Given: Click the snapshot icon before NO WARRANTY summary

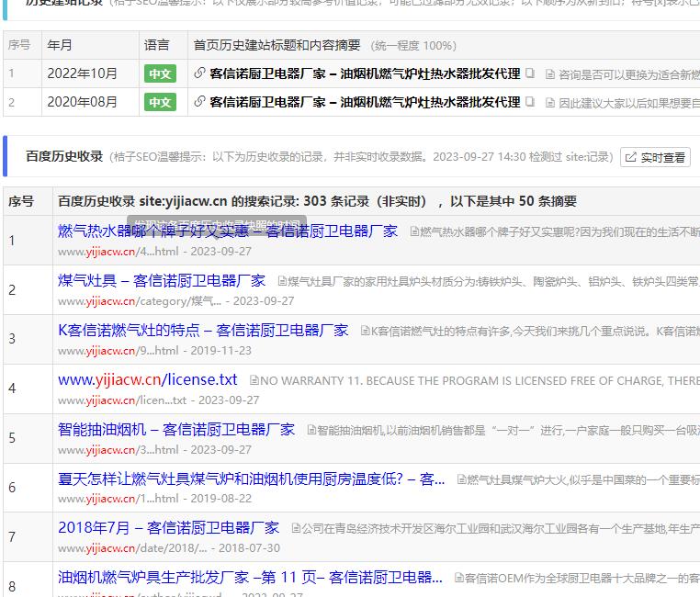Looking at the screenshot, I should [254, 380].
